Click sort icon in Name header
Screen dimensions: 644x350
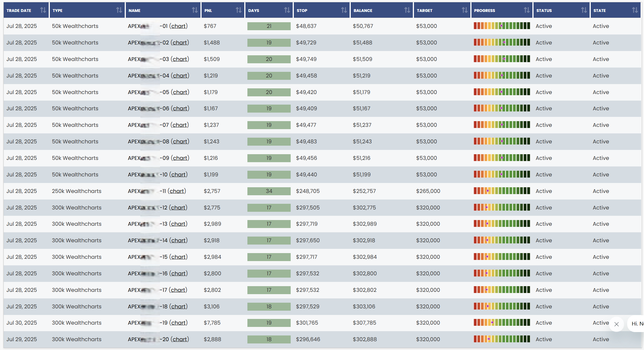point(195,10)
